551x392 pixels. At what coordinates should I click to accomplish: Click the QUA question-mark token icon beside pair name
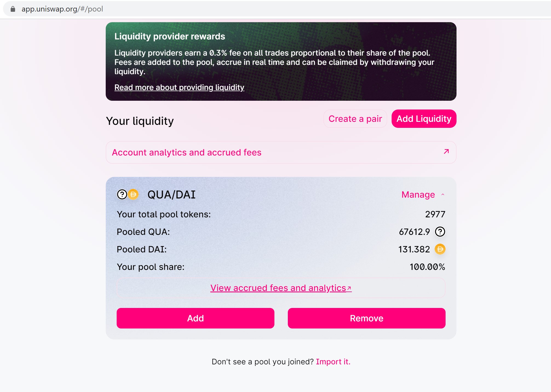(122, 194)
